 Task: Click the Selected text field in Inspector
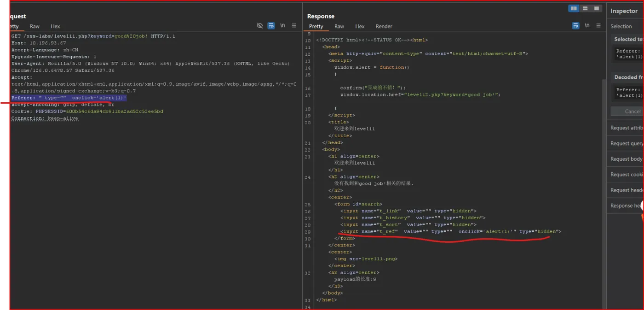pos(628,54)
